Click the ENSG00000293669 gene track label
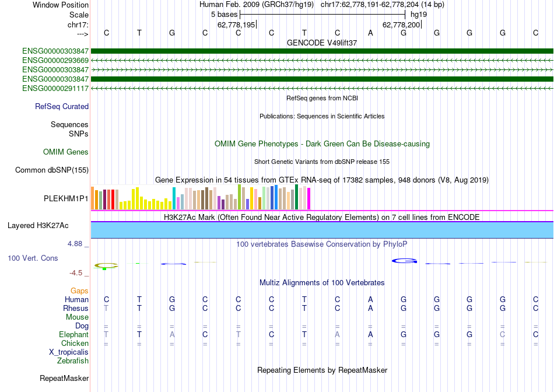This screenshot has width=554, height=392. point(55,61)
